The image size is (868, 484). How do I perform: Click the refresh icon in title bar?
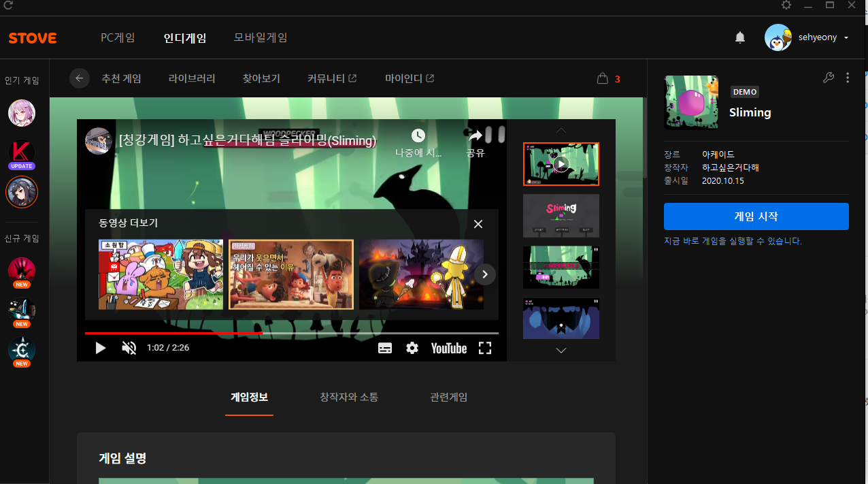click(8, 5)
